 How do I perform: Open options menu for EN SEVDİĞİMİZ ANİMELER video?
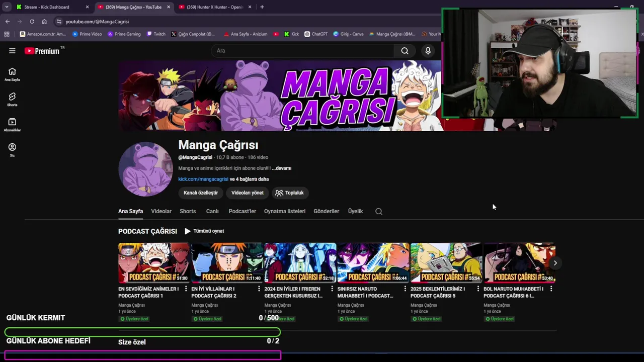[186, 289]
